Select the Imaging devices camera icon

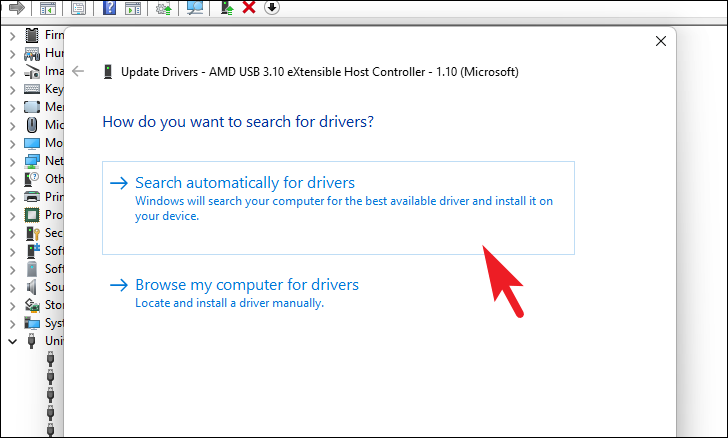(x=32, y=72)
